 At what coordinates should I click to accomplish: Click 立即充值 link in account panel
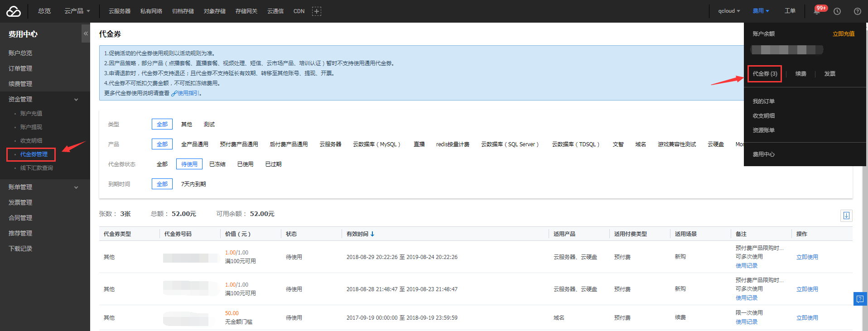coord(844,34)
